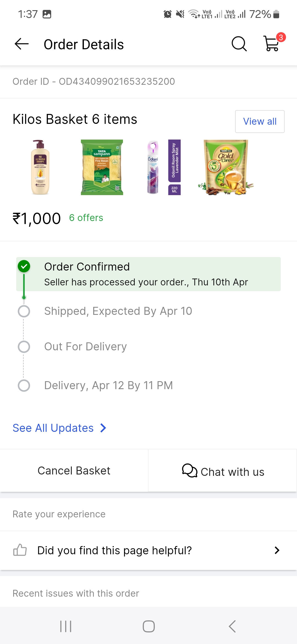Expand the page helpful feedback arrow
This screenshot has width=297, height=644.
click(x=277, y=550)
